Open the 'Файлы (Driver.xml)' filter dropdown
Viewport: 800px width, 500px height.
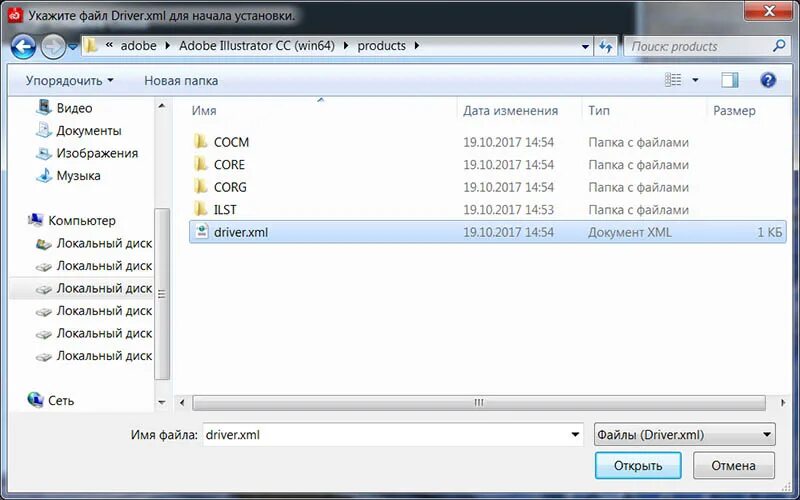(x=684, y=435)
